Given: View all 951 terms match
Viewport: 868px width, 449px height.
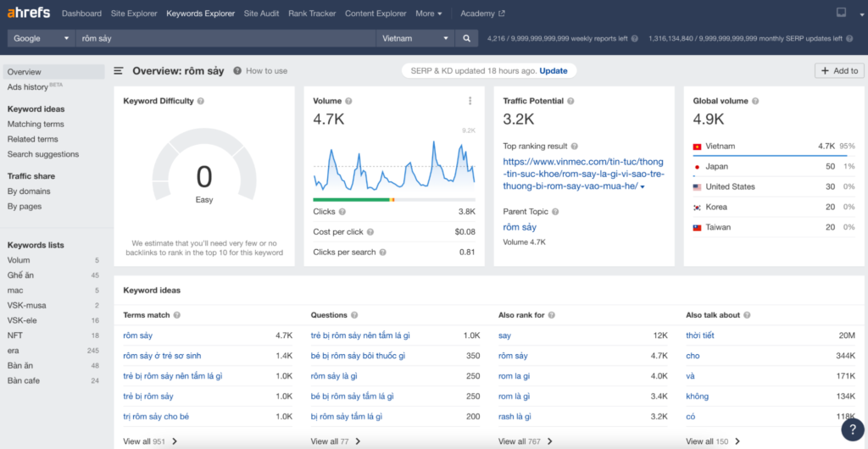Looking at the screenshot, I should pos(150,441).
